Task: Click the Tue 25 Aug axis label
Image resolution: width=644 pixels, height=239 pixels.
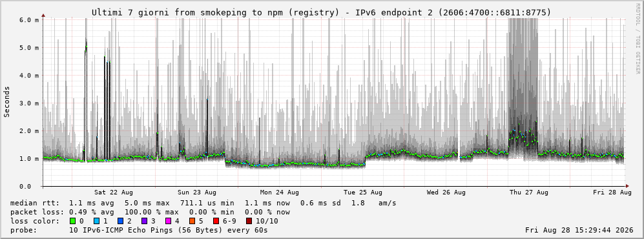Action: pos(362,192)
